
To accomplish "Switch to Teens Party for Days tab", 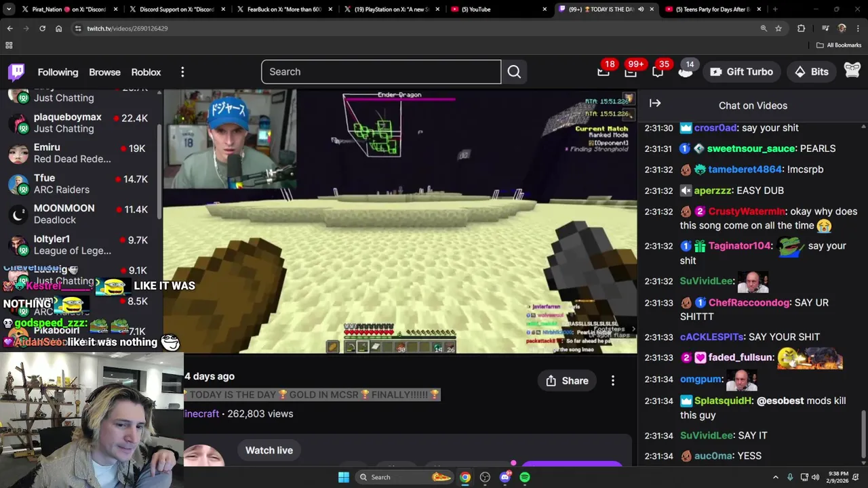I will [712, 9].
